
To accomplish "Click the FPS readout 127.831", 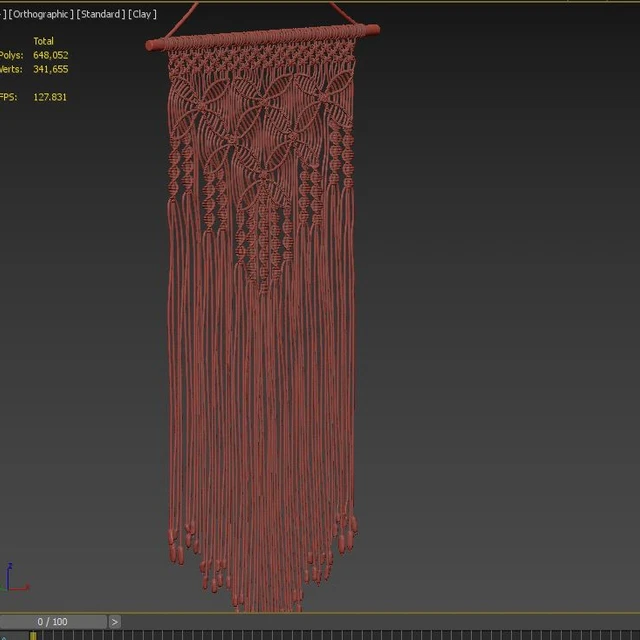I will tap(50, 97).
